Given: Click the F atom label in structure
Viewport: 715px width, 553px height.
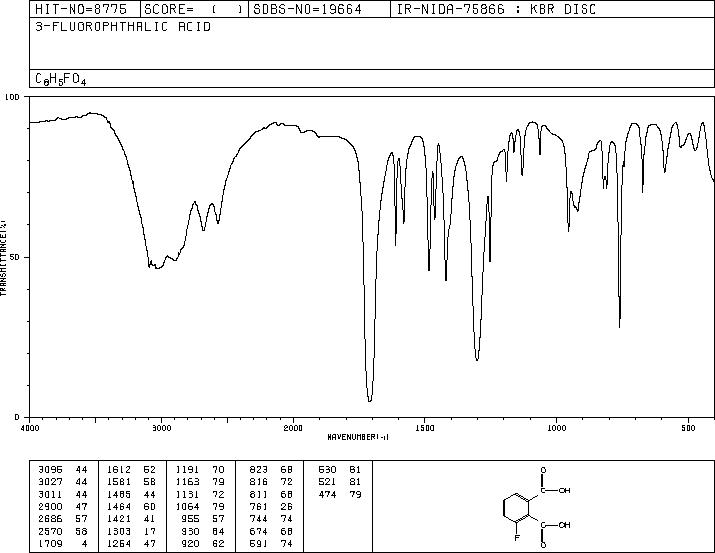Looking at the screenshot, I should point(517,538).
